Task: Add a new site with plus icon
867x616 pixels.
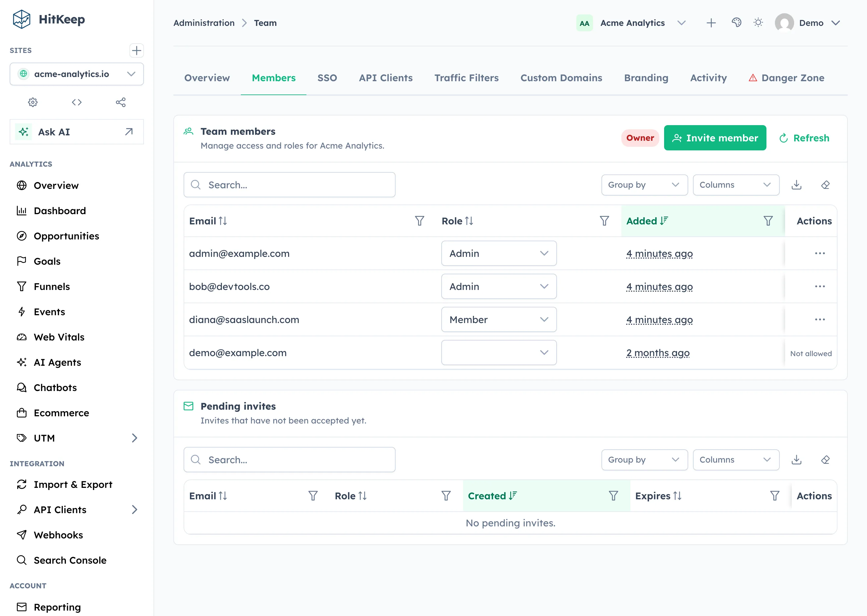Action: [137, 51]
